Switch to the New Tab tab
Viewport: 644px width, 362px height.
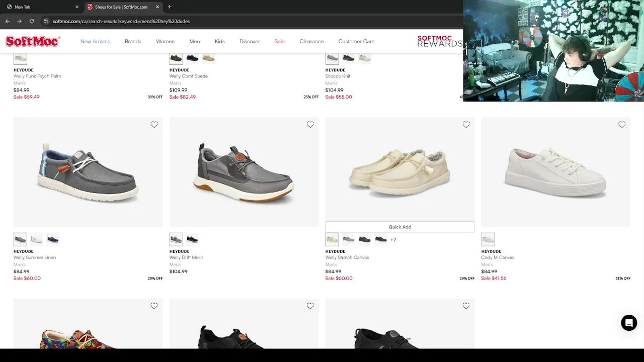click(x=42, y=7)
